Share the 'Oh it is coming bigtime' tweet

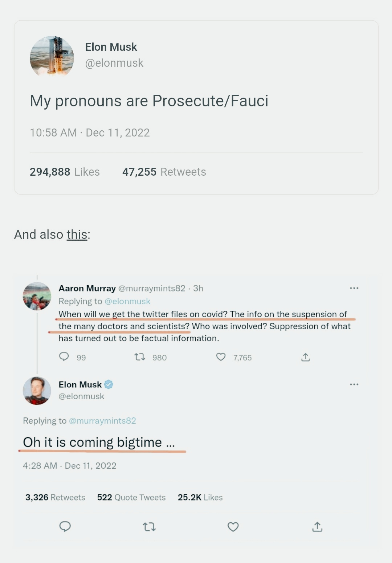pos(317,527)
